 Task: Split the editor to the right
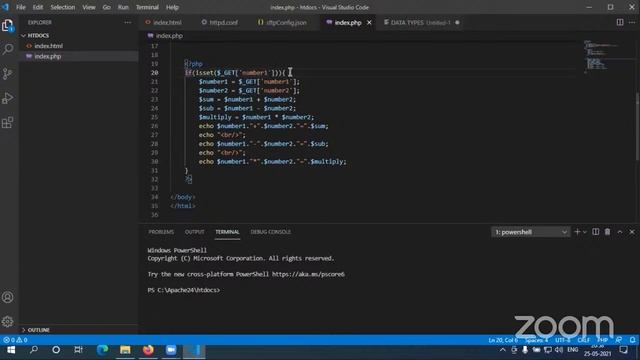pos(620,22)
